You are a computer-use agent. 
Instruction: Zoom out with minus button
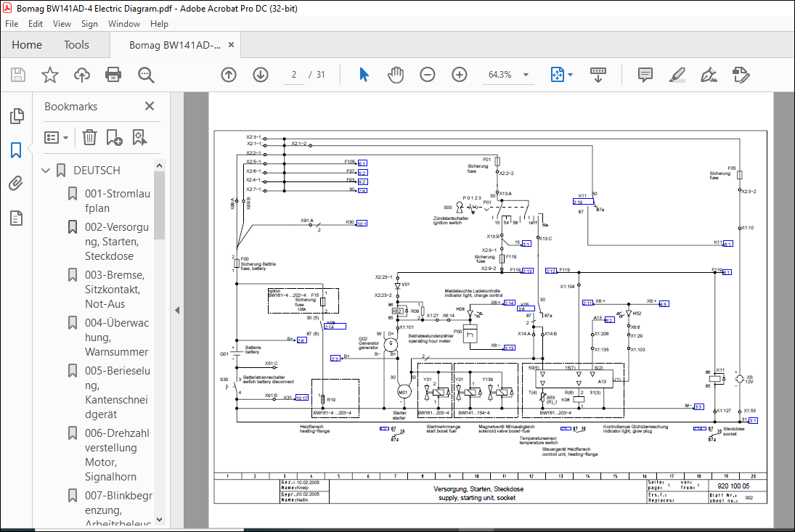428,75
